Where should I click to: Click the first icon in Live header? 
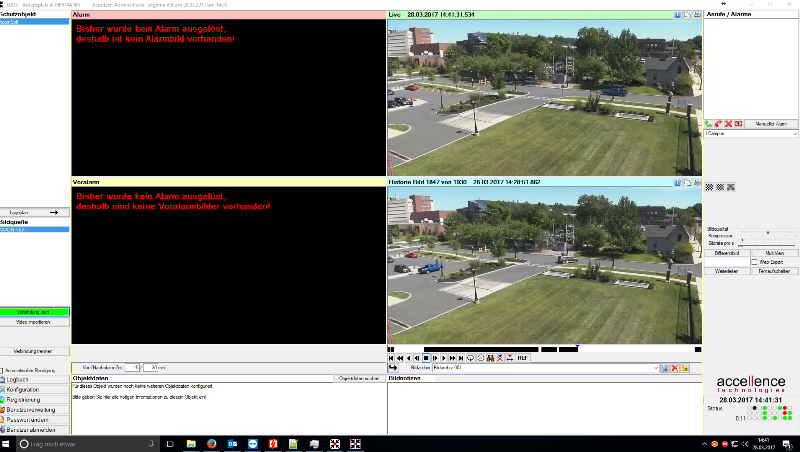coord(678,15)
